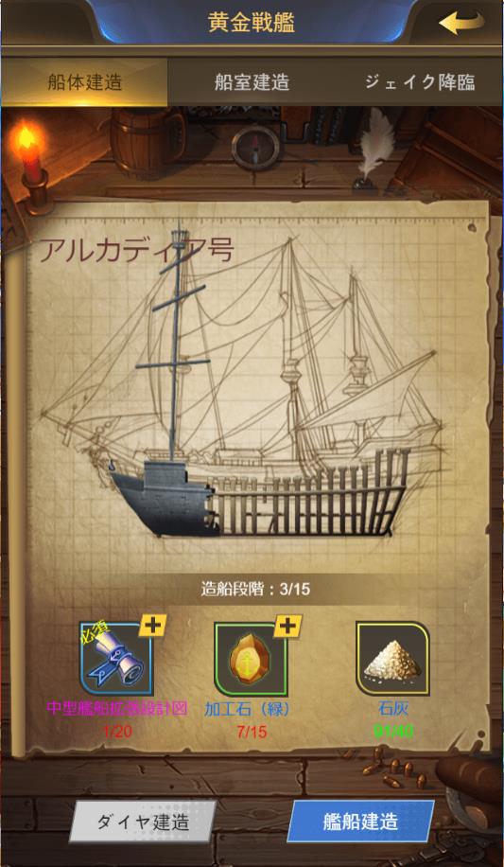Open the 船体建造 tab
Screen dimensions: 504x867
tap(84, 81)
